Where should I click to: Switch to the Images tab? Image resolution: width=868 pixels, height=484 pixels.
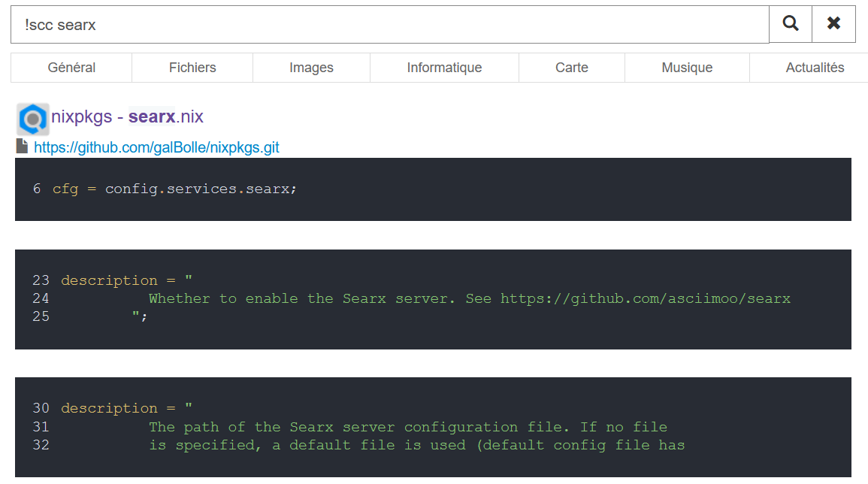click(310, 67)
